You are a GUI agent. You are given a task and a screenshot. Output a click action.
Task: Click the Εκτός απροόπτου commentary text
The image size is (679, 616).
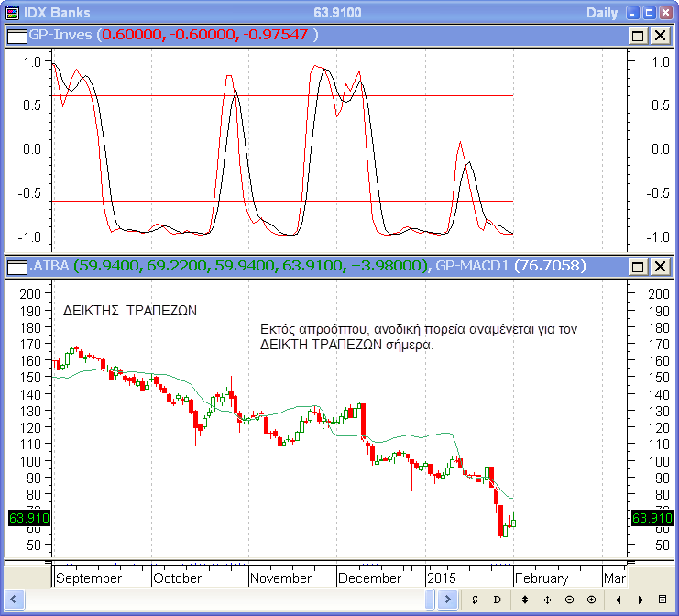coord(419,337)
